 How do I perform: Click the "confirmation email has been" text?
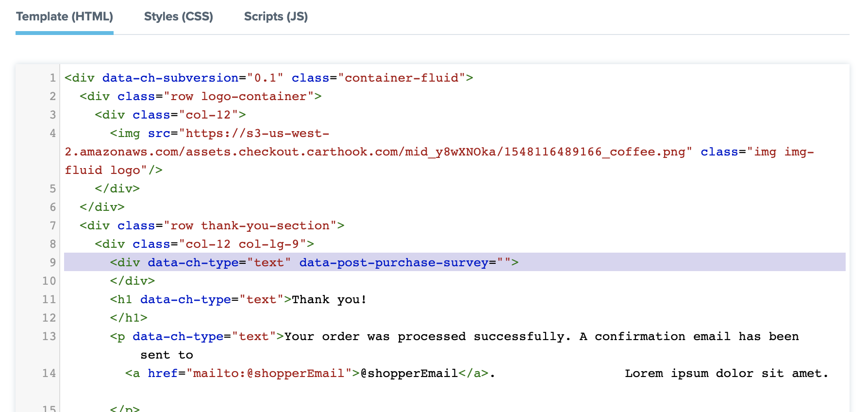[697, 336]
